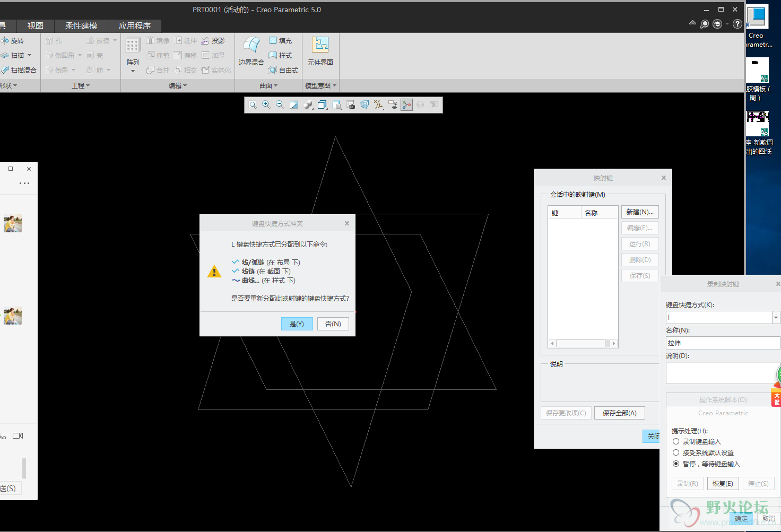
Task: Select the 旋转 (Revolve) tool
Action: (13, 40)
